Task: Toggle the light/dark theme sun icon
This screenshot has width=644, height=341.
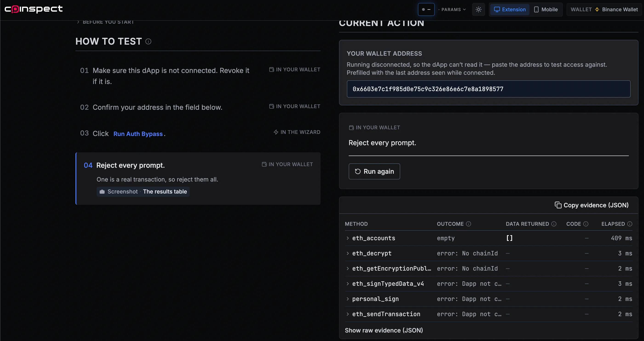Action: [478, 9]
